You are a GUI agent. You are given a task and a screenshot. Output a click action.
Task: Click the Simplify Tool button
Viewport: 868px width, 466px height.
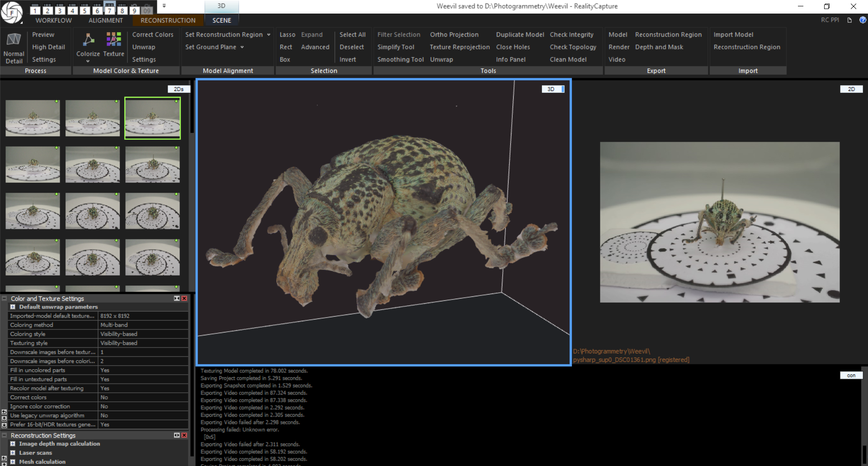(x=396, y=47)
